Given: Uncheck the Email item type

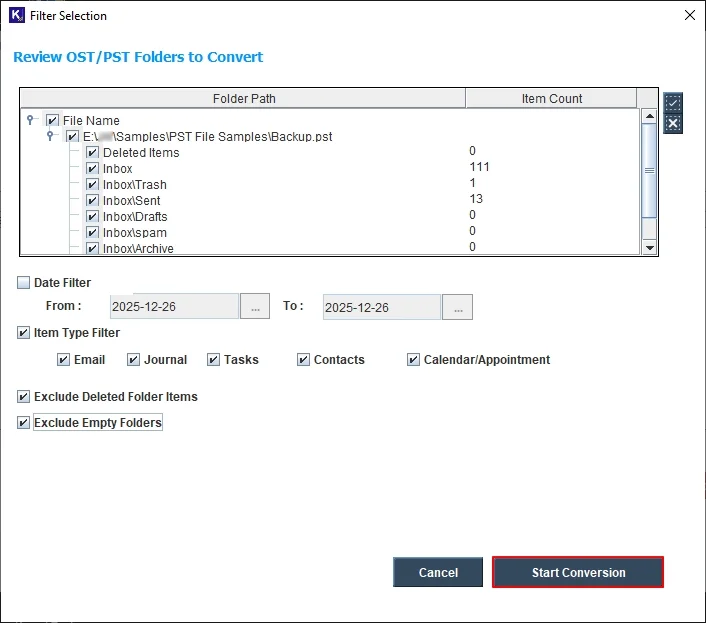Looking at the screenshot, I should click(x=63, y=360).
